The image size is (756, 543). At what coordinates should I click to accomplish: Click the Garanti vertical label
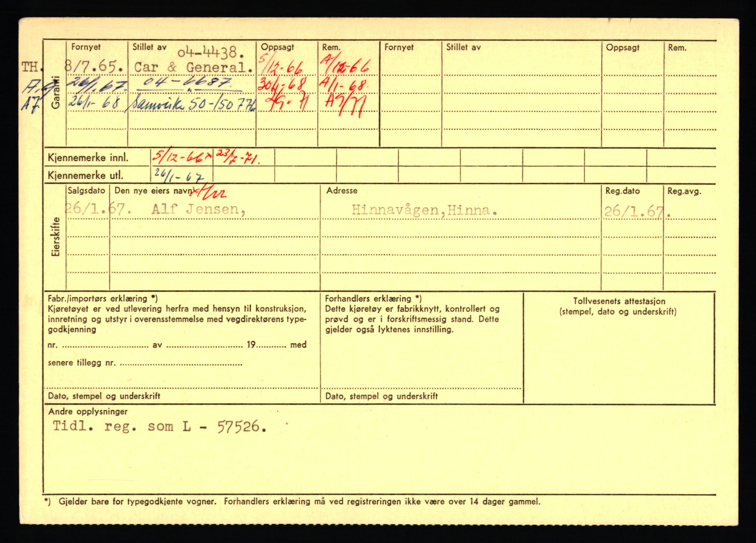pyautogui.click(x=55, y=93)
